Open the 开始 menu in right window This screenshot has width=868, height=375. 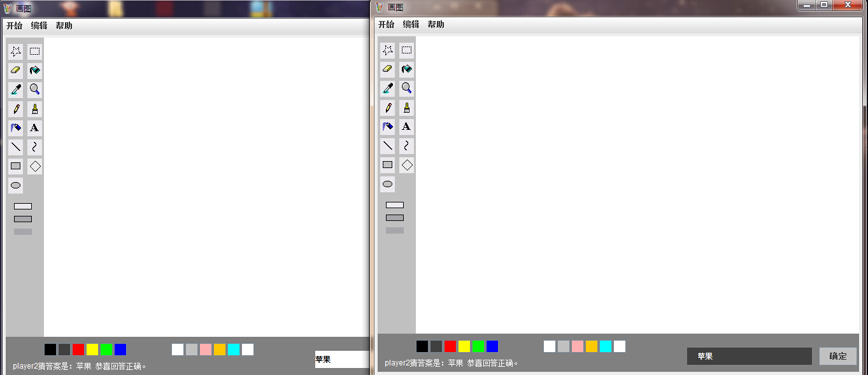pyautogui.click(x=386, y=24)
